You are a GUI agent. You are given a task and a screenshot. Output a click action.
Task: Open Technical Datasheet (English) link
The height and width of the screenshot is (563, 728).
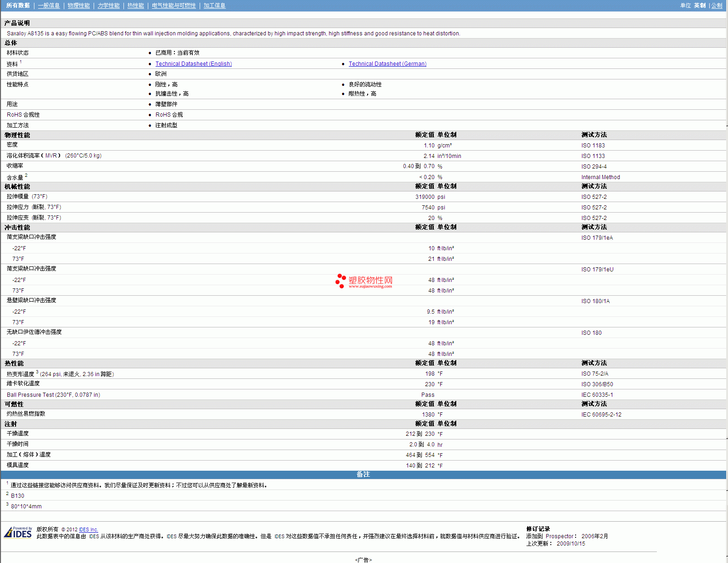194,64
